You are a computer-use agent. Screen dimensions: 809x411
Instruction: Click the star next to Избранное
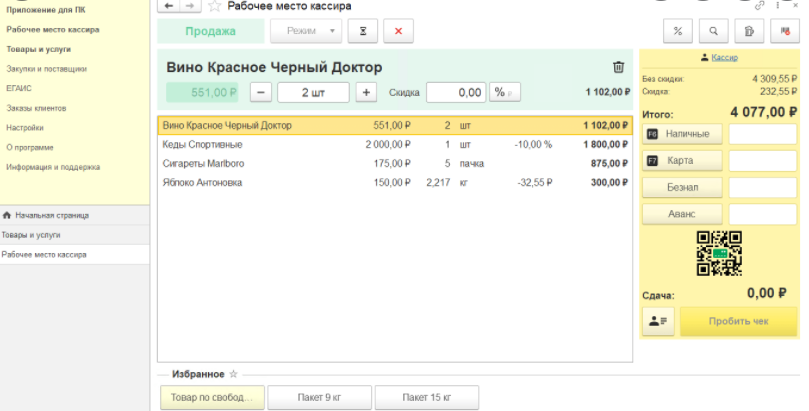click(x=233, y=374)
